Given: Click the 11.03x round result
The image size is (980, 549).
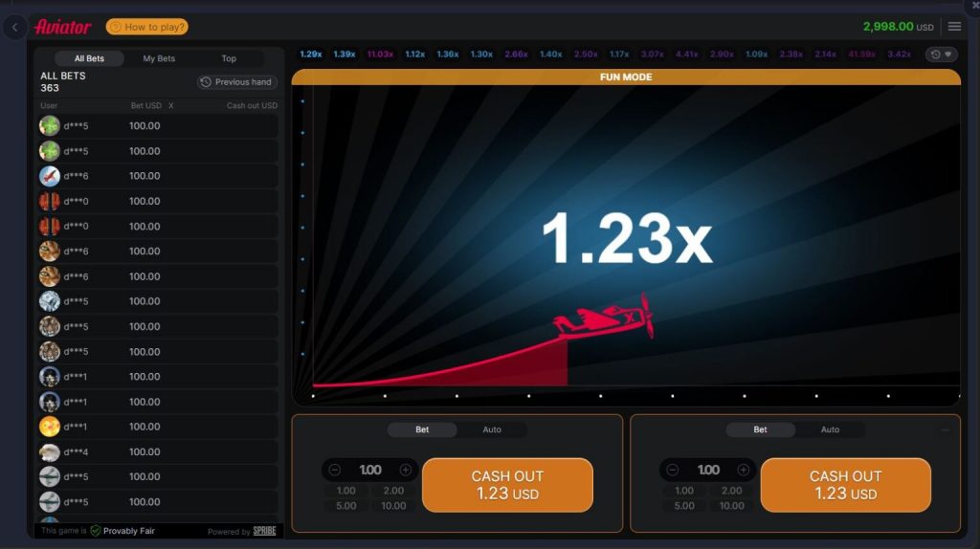Looking at the screenshot, I should pos(380,55).
